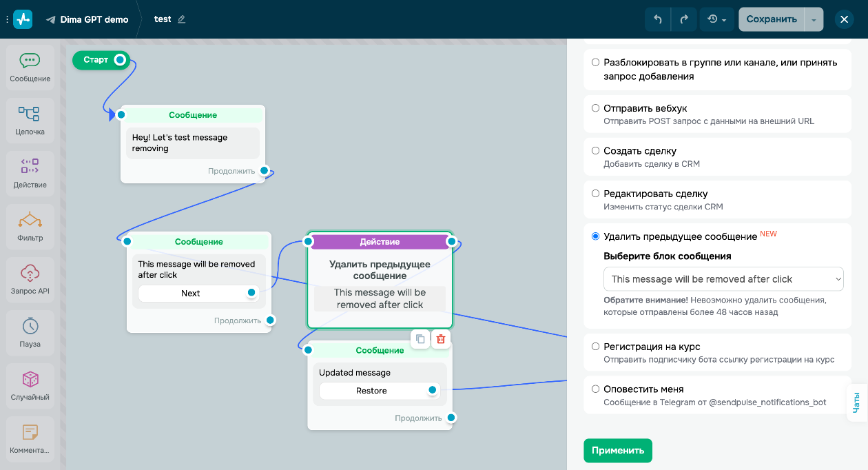Select the Оповестить меня radio button
Screen dimensions: 868x470
pyautogui.click(x=595, y=389)
